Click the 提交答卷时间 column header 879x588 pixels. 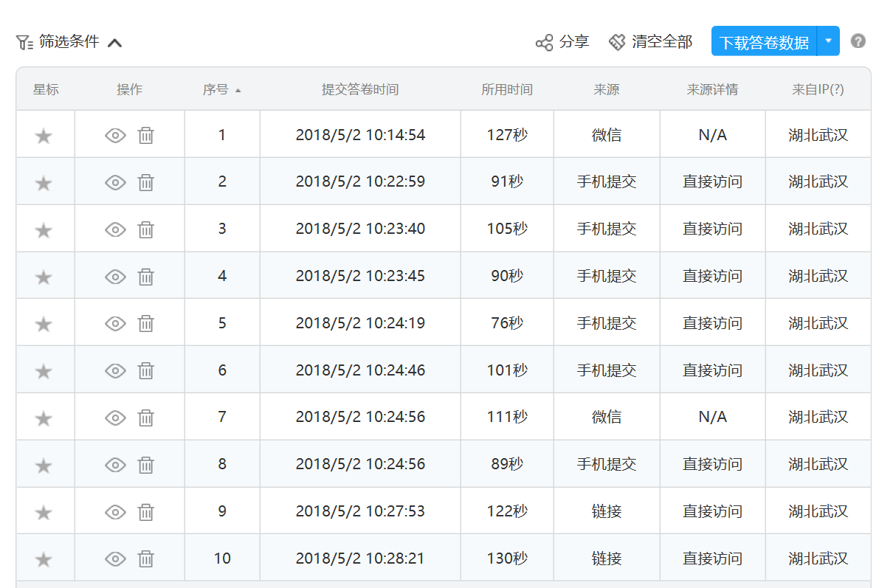(x=360, y=90)
